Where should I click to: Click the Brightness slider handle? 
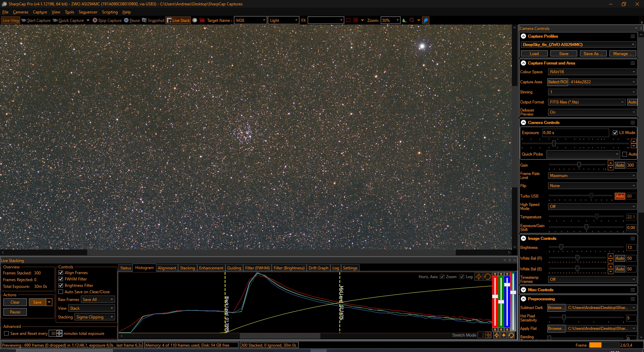point(561,247)
